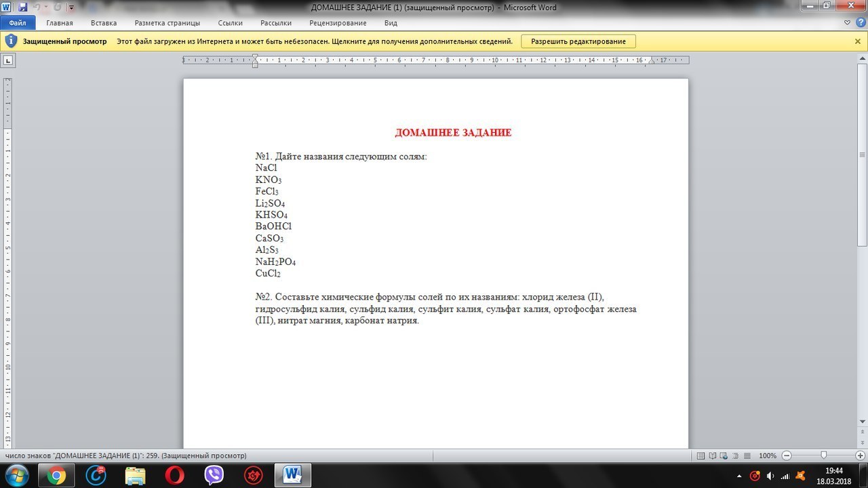Click the orange Avast tray icon
This screenshot has height=488, width=868.
pos(801,475)
